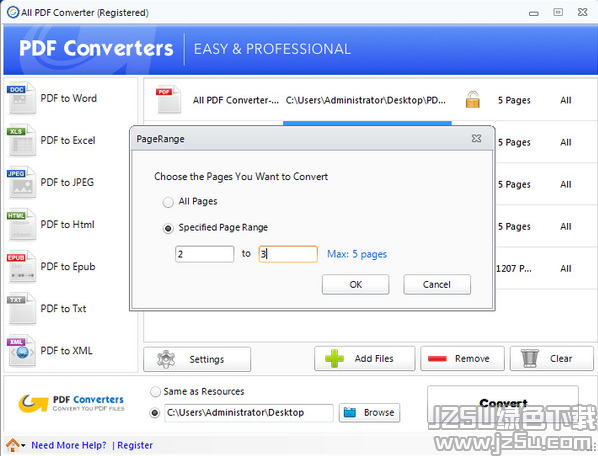The image size is (598, 456).
Task: Click the Remove button label
Action: (472, 358)
